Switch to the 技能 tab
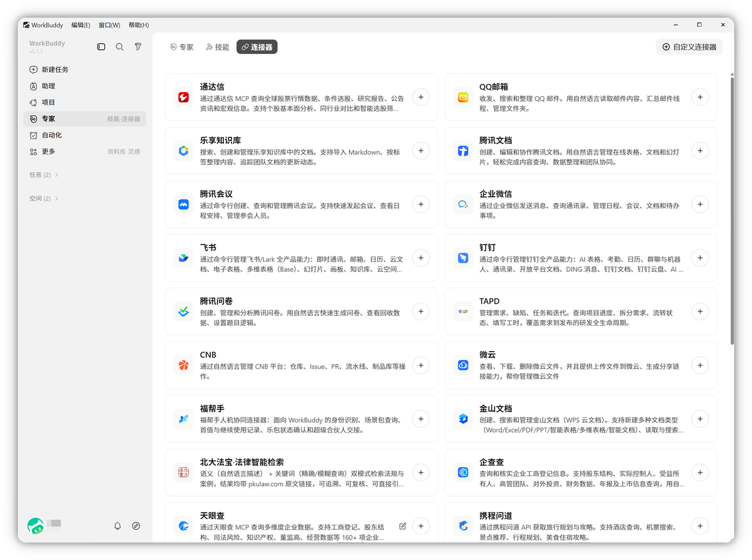Image resolution: width=752 pixels, height=560 pixels. pyautogui.click(x=217, y=47)
